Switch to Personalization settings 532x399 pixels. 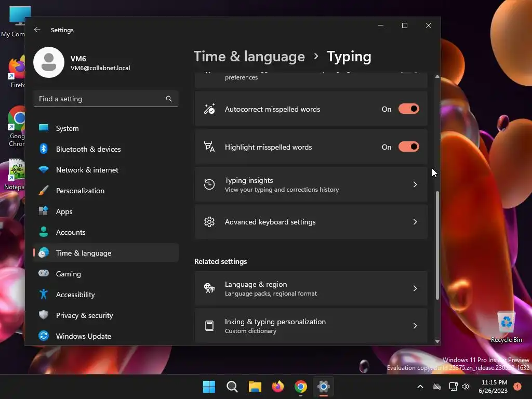coord(106,191)
